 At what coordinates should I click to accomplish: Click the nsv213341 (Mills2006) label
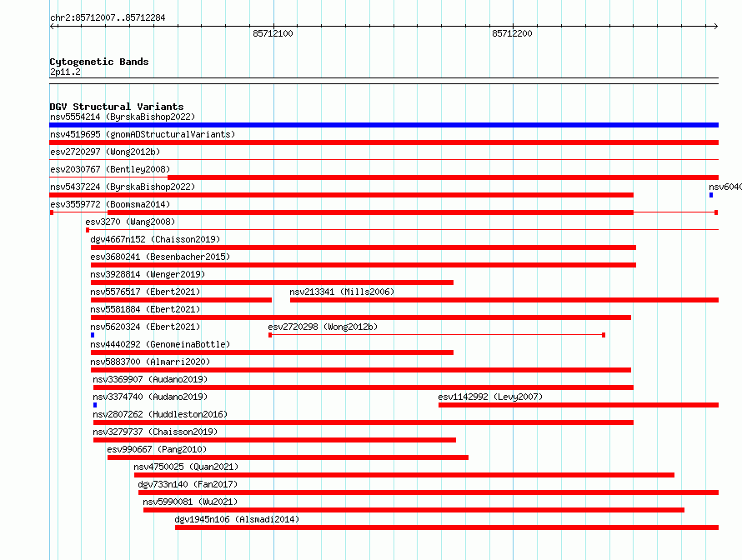[342, 292]
